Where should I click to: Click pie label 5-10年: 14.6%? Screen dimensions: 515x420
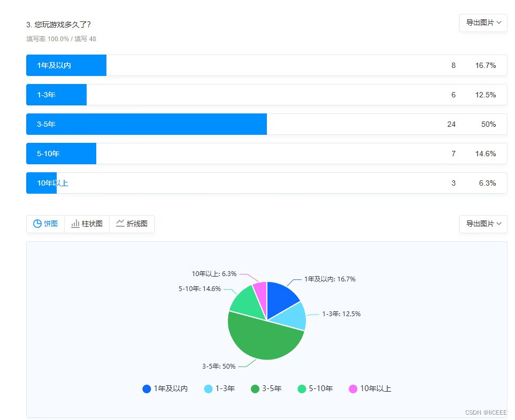point(199,289)
